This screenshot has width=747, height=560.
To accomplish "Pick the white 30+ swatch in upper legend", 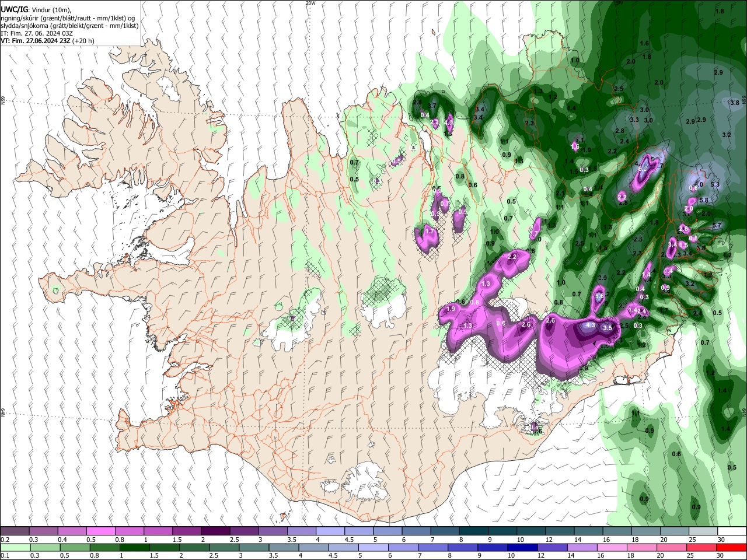I will click(x=731, y=531).
